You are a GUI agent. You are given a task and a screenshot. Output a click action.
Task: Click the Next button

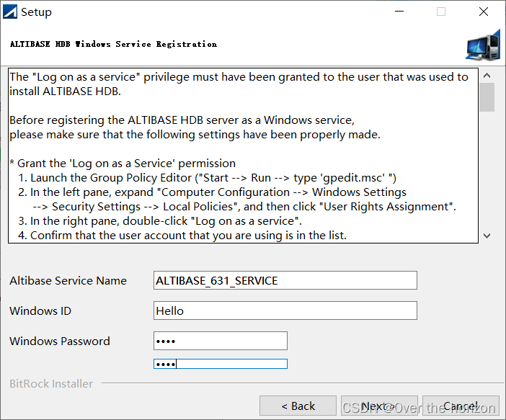(x=379, y=406)
